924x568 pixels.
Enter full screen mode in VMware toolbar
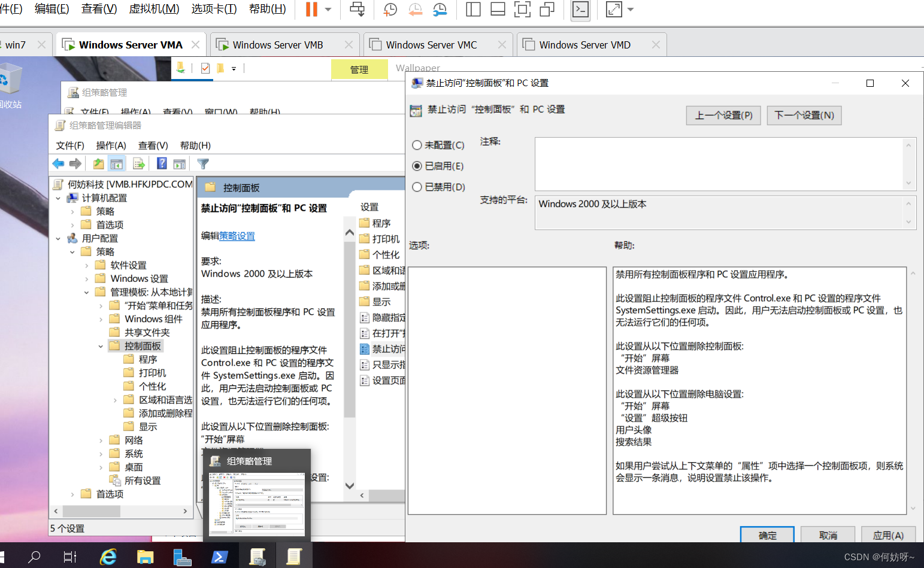[x=522, y=10]
